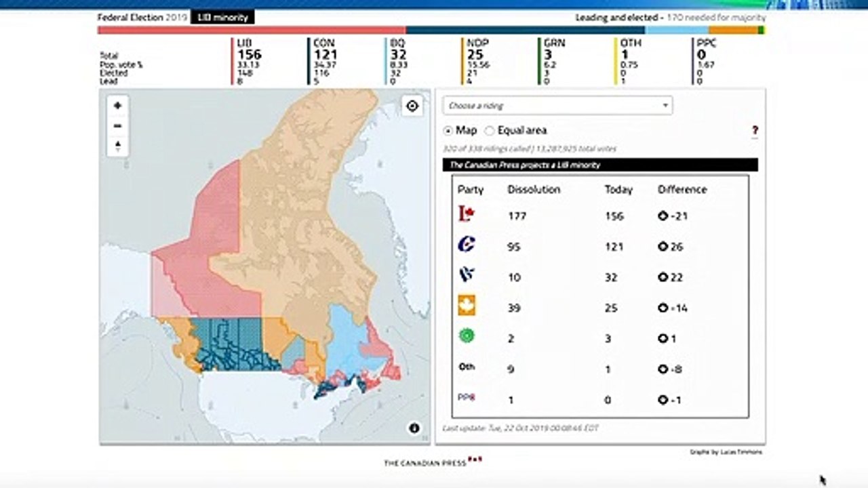Click the PPC logo in table
This screenshot has height=488, width=868.
point(467,398)
